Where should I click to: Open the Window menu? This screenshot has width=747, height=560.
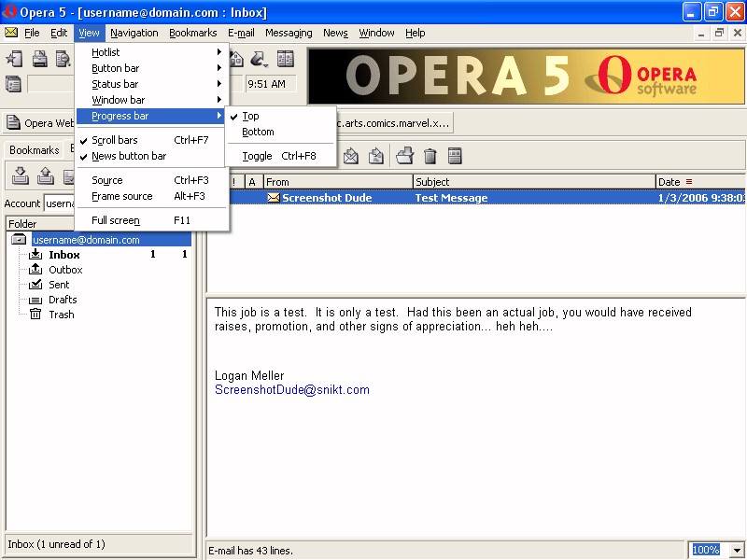tap(377, 33)
